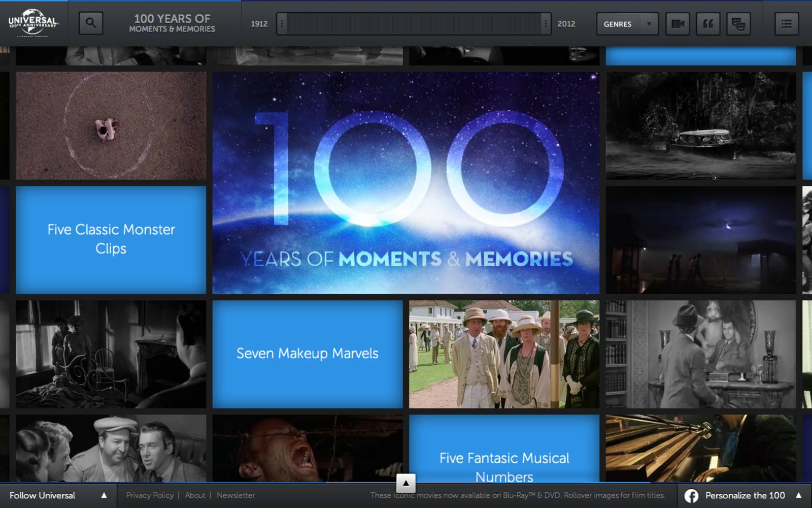This screenshot has height=508, width=812.
Task: Select the video camera clips filter icon
Action: tap(679, 23)
